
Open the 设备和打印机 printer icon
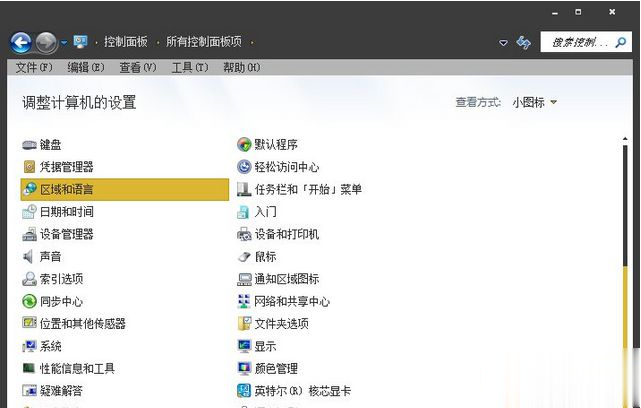coord(244,234)
